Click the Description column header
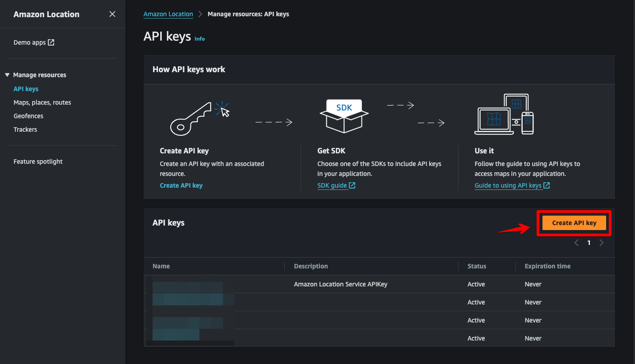 [x=311, y=266]
